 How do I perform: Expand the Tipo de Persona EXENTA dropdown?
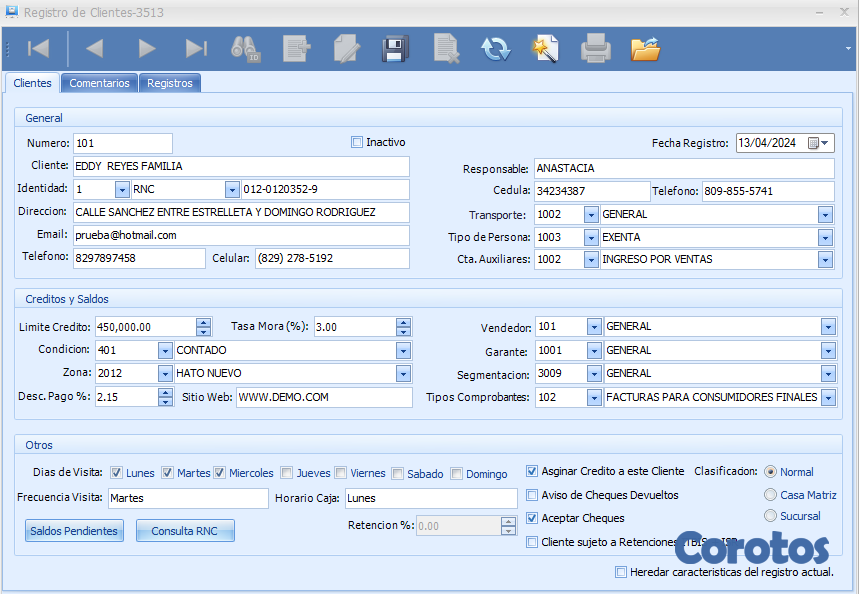pos(825,238)
